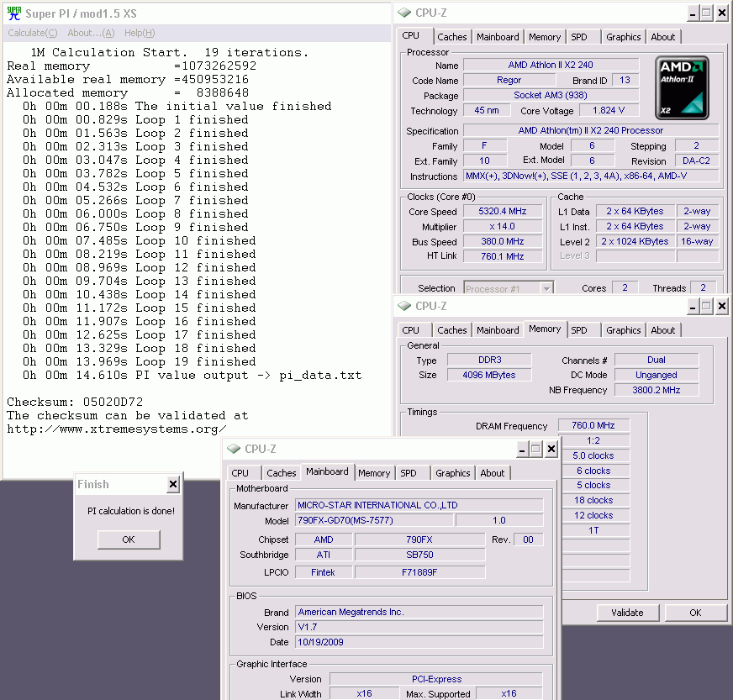733x700 pixels.
Task: Open the Calculate menu in Super PI
Action: 32,33
